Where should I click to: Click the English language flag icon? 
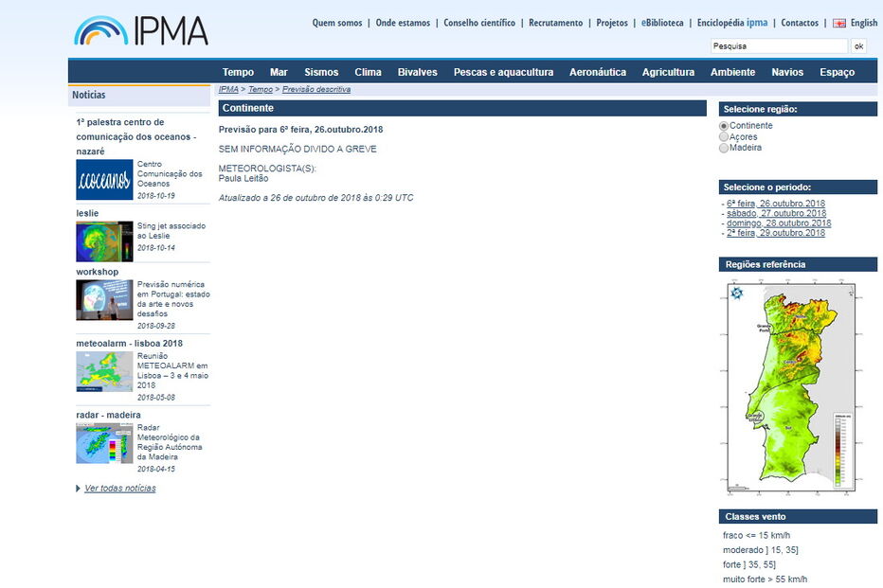(838, 23)
